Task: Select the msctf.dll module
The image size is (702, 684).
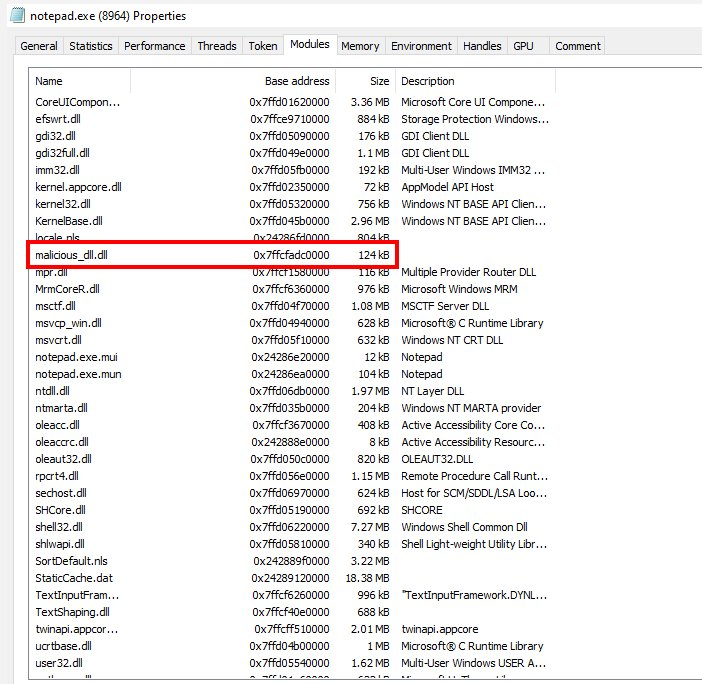Action: click(x=291, y=306)
